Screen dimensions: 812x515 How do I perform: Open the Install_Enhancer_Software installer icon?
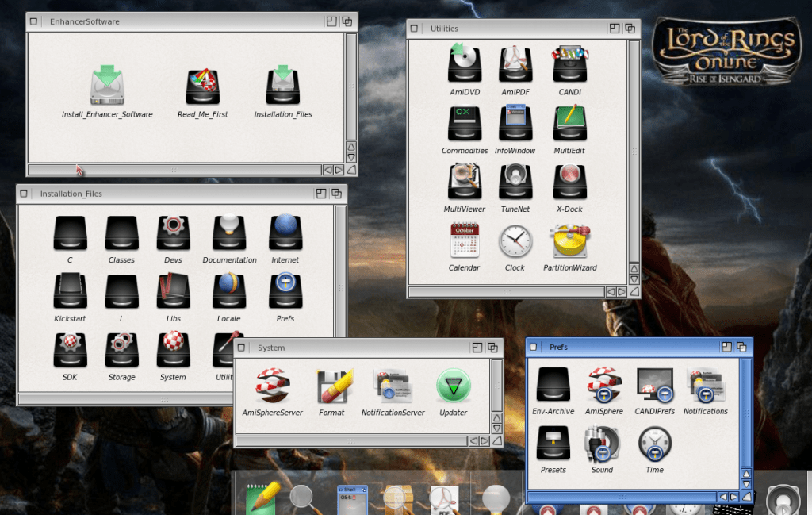[x=107, y=86]
